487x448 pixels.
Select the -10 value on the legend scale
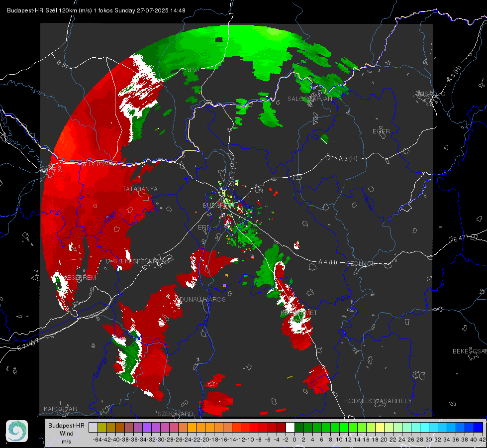point(249,440)
